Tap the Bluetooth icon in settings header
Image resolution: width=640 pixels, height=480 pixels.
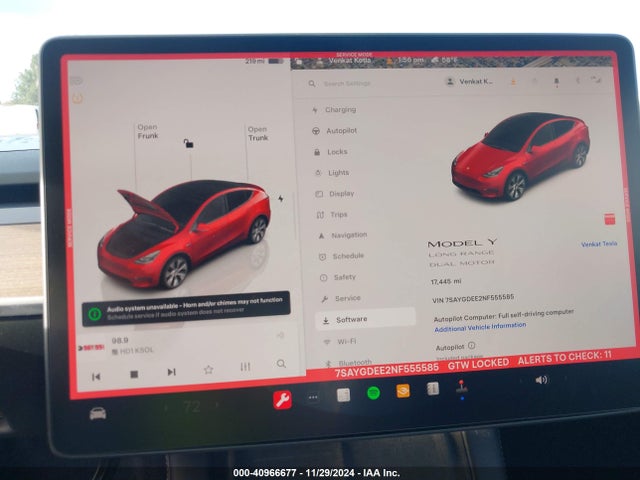click(x=578, y=81)
